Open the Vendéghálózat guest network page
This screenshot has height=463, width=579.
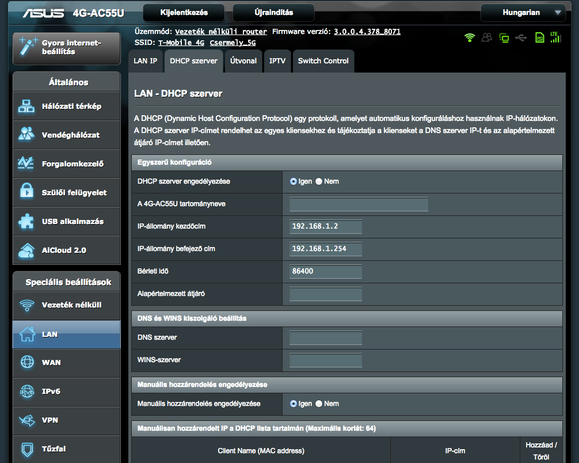point(66,135)
